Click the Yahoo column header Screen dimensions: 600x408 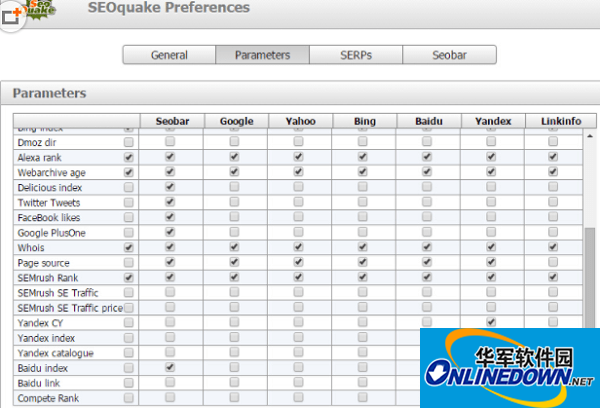click(300, 121)
